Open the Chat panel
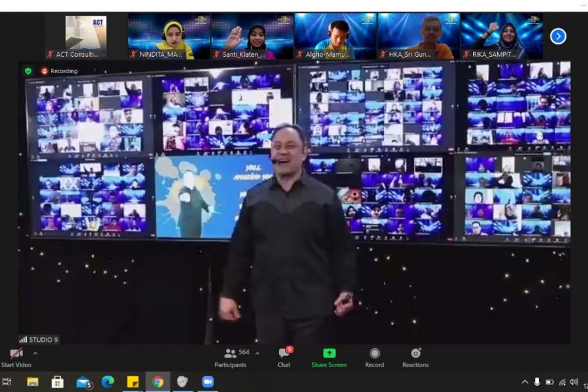The width and height of the screenshot is (588, 392). (x=284, y=357)
